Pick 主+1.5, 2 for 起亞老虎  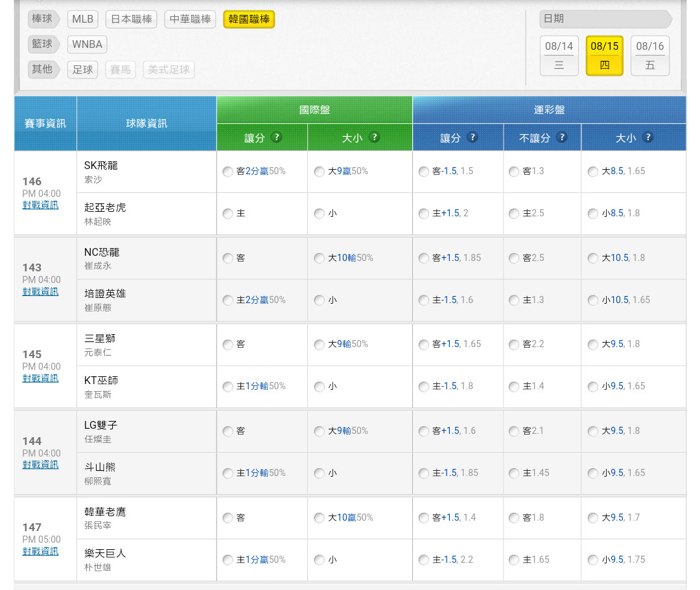424,214
